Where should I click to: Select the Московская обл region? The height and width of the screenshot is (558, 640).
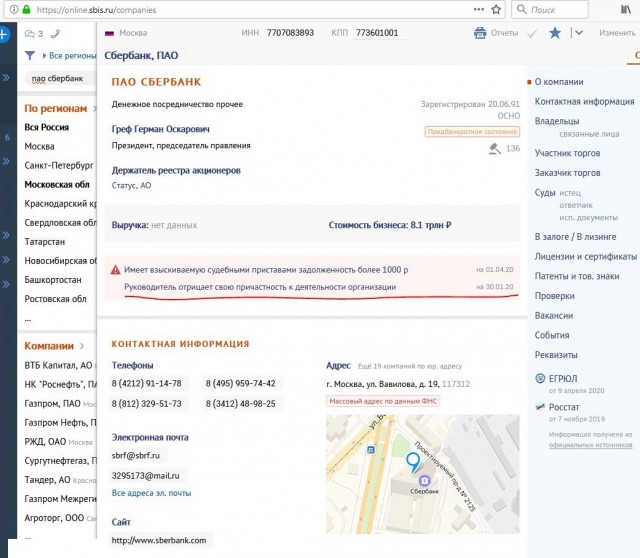[57, 185]
